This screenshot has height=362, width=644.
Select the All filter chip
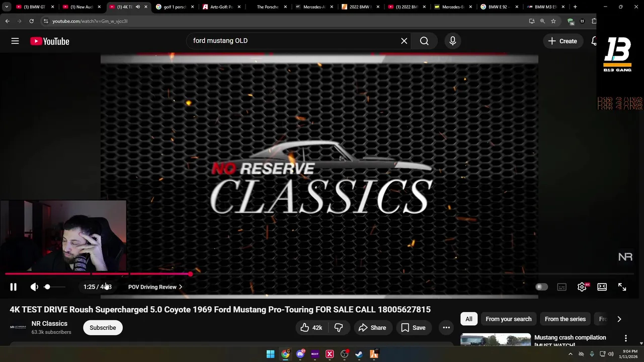(469, 319)
